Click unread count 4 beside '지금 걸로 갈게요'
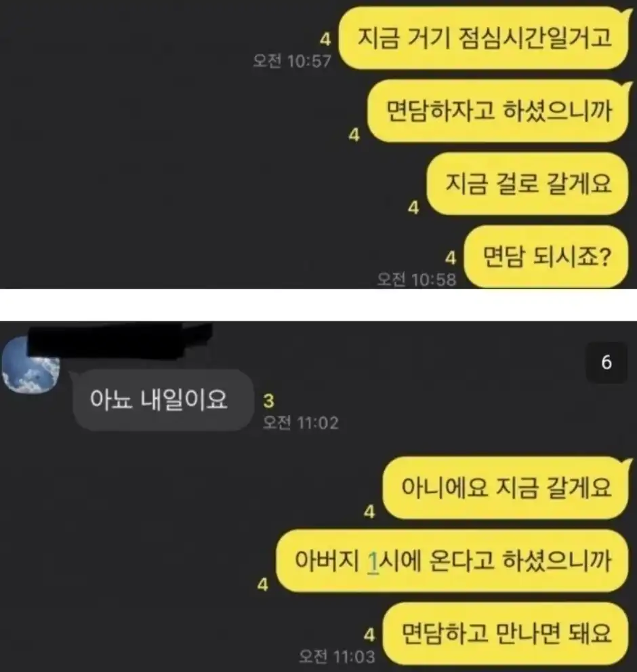Image resolution: width=637 pixels, height=672 pixels. [x=413, y=208]
